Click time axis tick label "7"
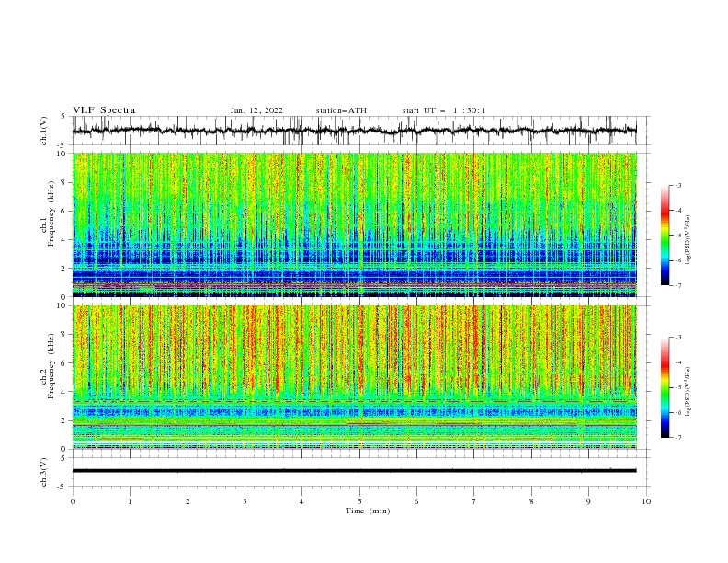Viewport: 728px width, 563px height. pos(474,501)
